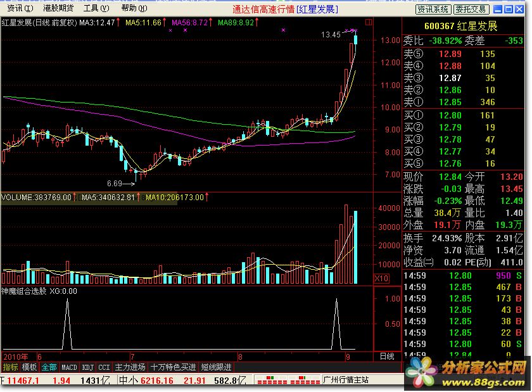Image resolution: width=532 pixels, height=392 pixels.
Task: Click the stock title 600367 红星发展
Action: 461,26
